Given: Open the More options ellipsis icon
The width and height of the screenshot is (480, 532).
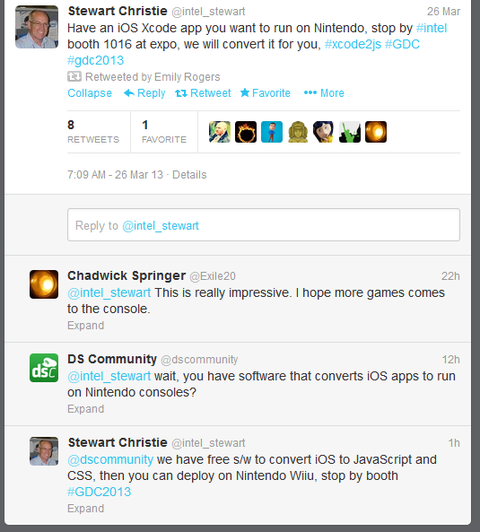Looking at the screenshot, I should pyautogui.click(x=310, y=93).
